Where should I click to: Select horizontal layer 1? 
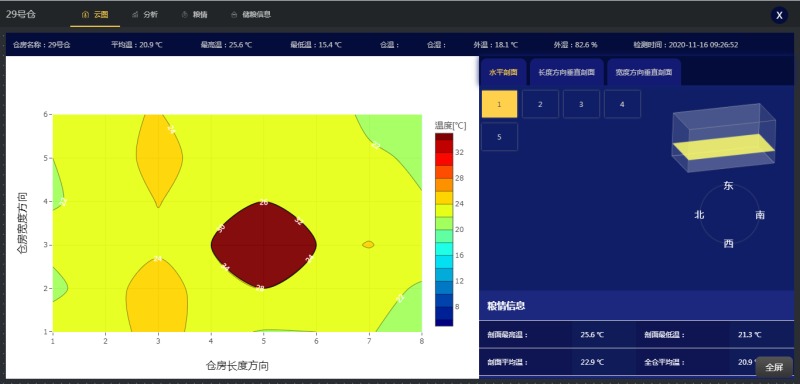click(499, 104)
